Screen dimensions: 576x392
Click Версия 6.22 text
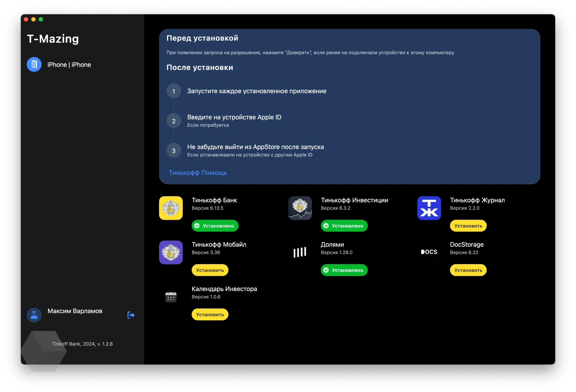(464, 252)
